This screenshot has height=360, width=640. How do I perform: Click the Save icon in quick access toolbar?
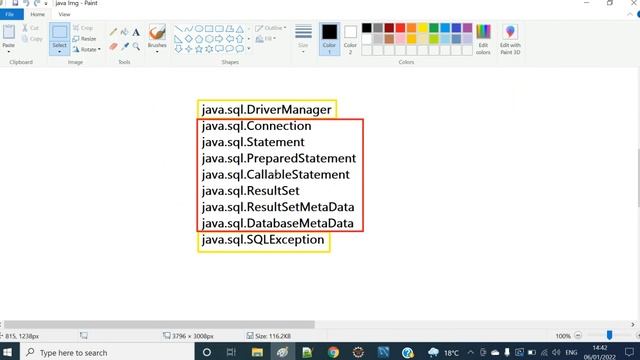coord(15,3)
